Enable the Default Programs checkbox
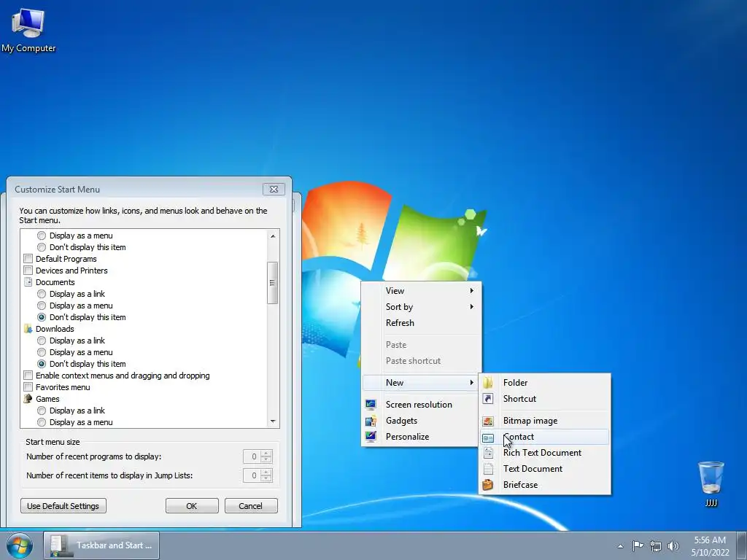747x560 pixels. [x=28, y=259]
